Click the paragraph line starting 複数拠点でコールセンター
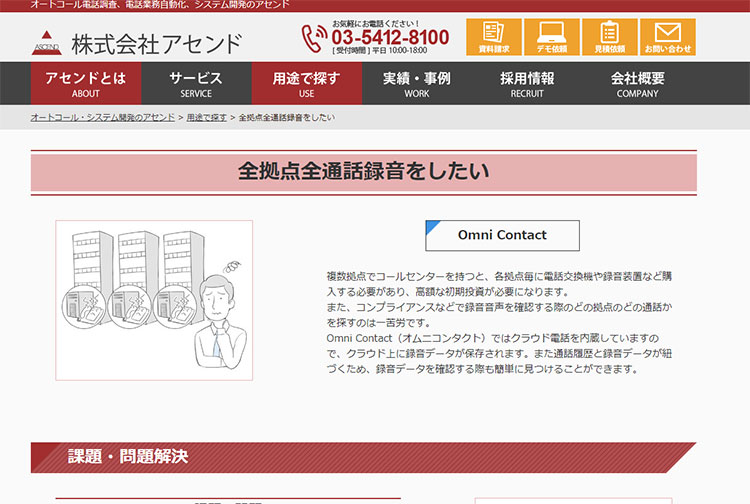 pyautogui.click(x=499, y=276)
